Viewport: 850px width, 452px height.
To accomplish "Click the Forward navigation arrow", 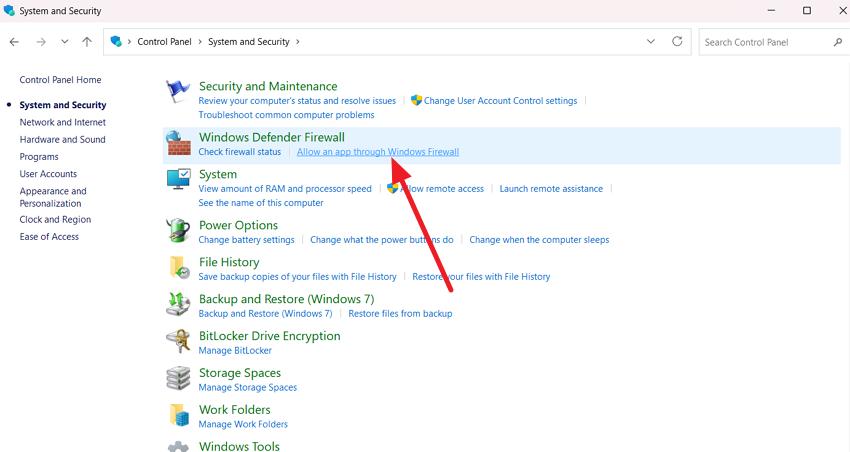I will pyautogui.click(x=41, y=42).
